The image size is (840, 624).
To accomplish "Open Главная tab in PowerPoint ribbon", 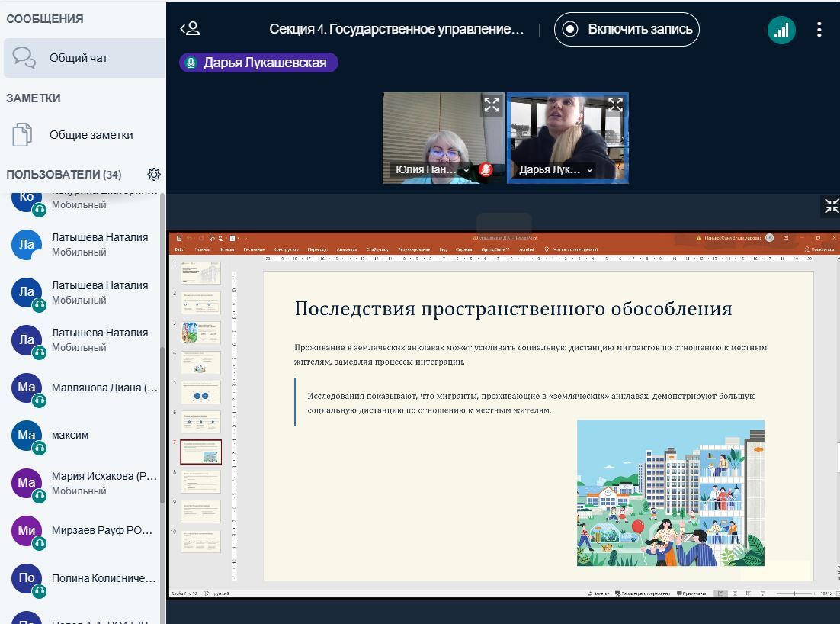I will tap(203, 249).
